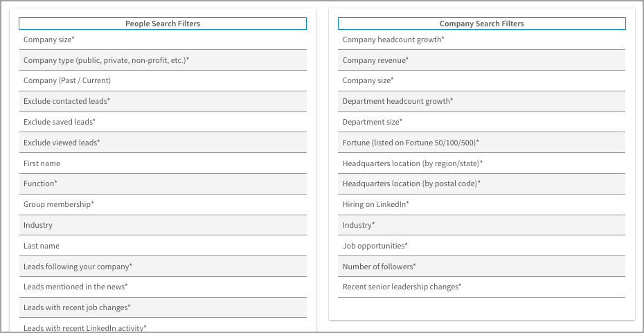Screen dimensions: 644x333
Task: Click the Company revenue row
Action: tap(375, 60)
